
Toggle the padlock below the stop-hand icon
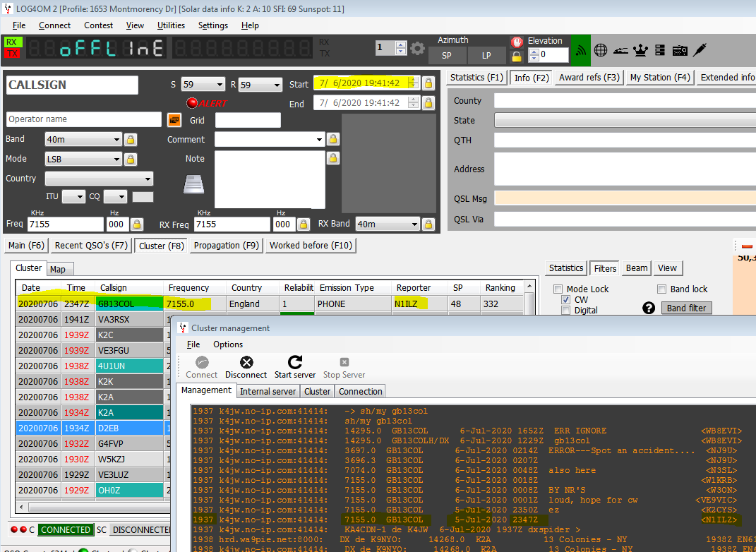(517, 56)
